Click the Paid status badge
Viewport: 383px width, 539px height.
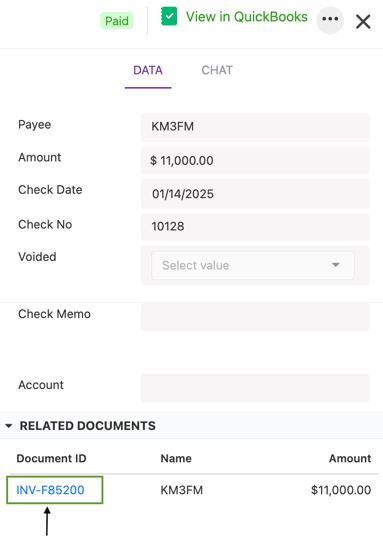tap(117, 21)
